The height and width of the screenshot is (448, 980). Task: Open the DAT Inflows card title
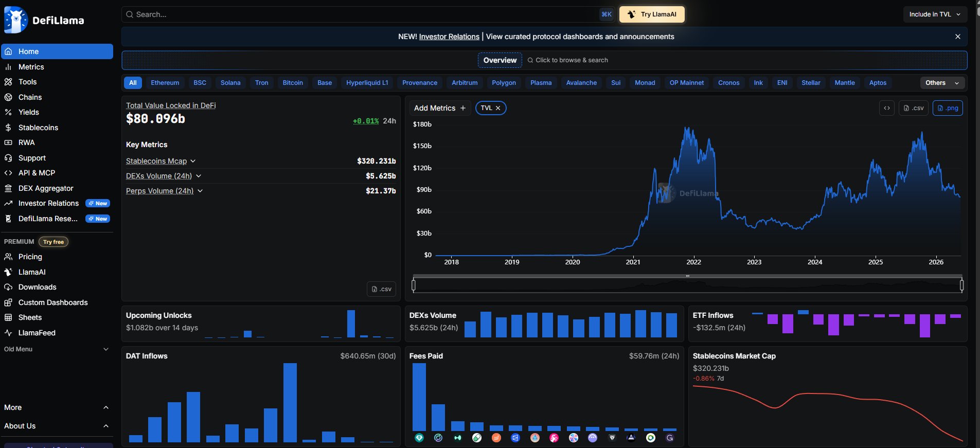click(x=147, y=356)
